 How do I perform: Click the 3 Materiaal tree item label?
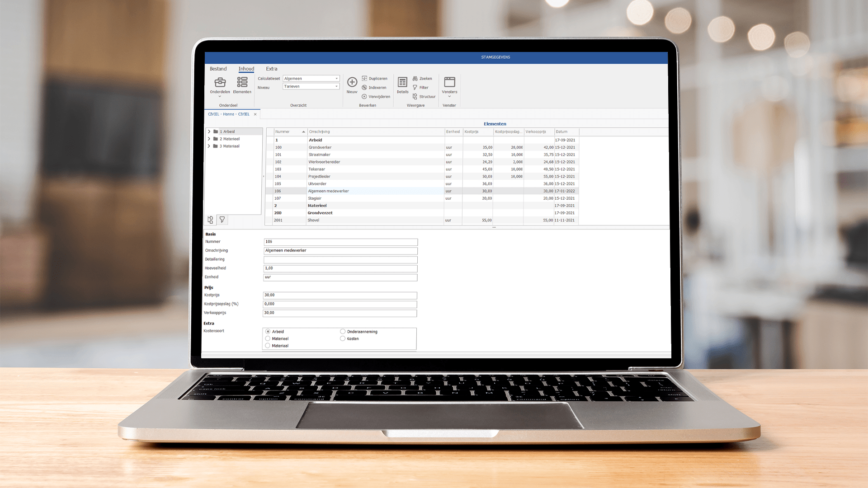coord(230,146)
